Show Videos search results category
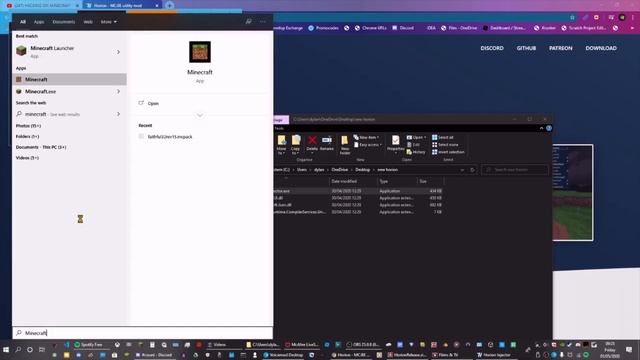The image size is (640, 360). [x=27, y=158]
